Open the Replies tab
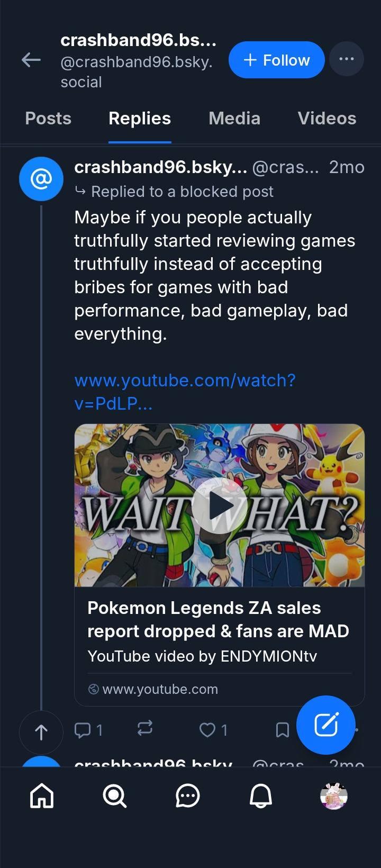Screen dimensions: 381x868 (140, 119)
